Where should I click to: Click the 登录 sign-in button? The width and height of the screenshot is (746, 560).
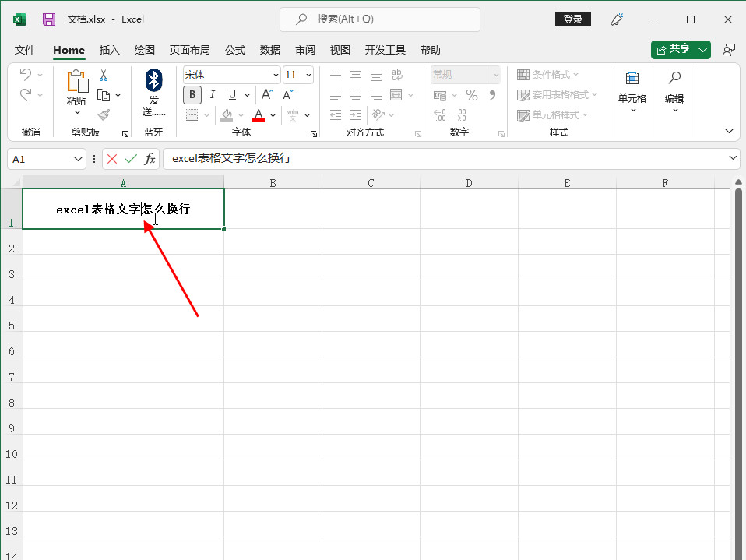[573, 19]
